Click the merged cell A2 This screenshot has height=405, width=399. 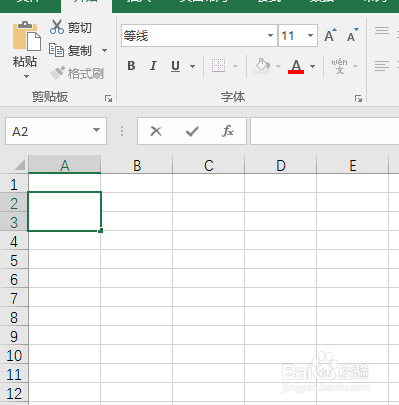pyautogui.click(x=65, y=211)
